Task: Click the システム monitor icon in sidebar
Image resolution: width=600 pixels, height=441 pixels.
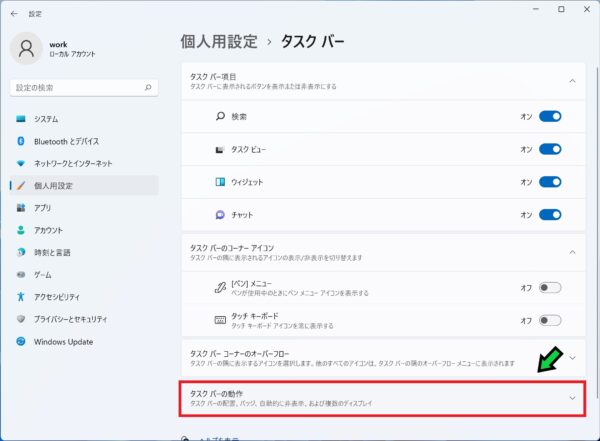Action: 21,119
